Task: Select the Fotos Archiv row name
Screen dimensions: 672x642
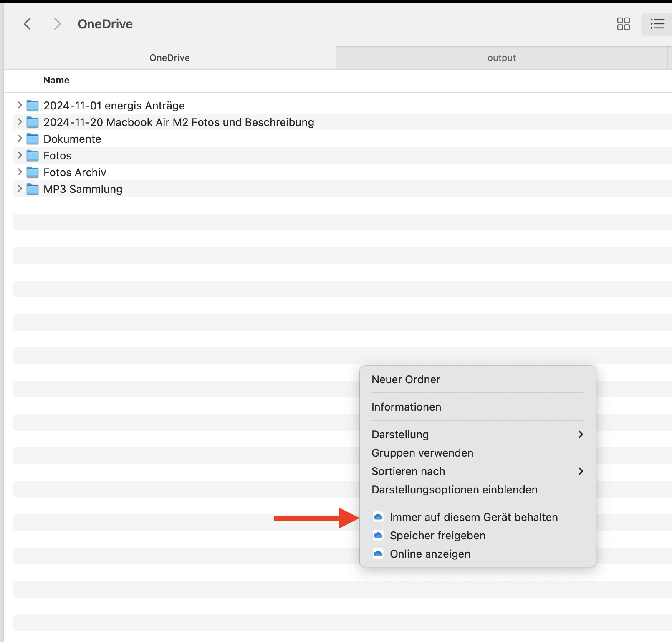Action: click(x=75, y=172)
